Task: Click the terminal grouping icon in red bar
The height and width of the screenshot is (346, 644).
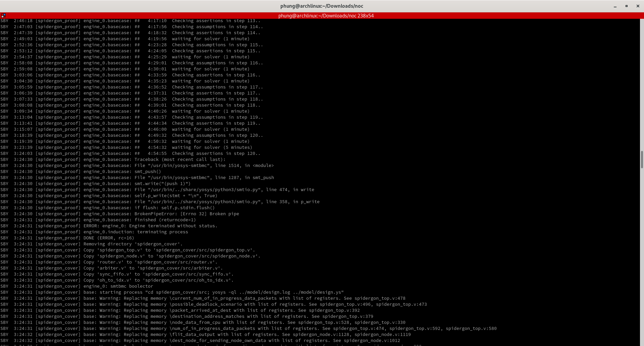Action: point(3,15)
